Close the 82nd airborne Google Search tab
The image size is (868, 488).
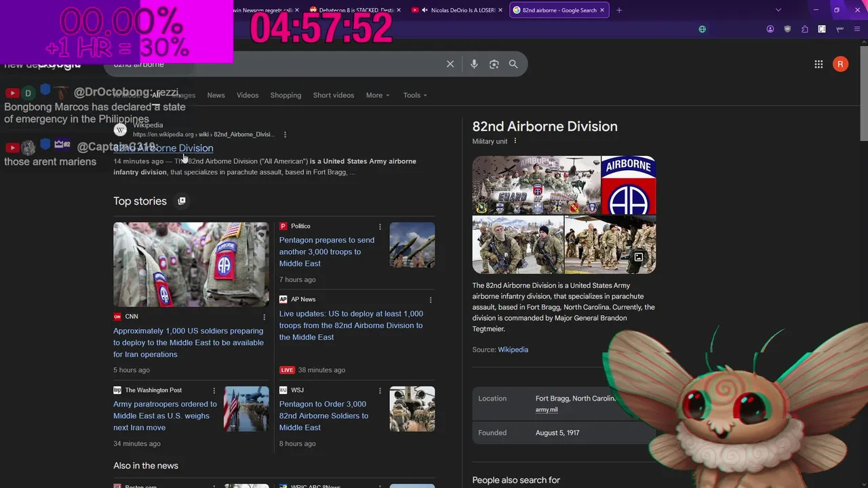tap(601, 10)
